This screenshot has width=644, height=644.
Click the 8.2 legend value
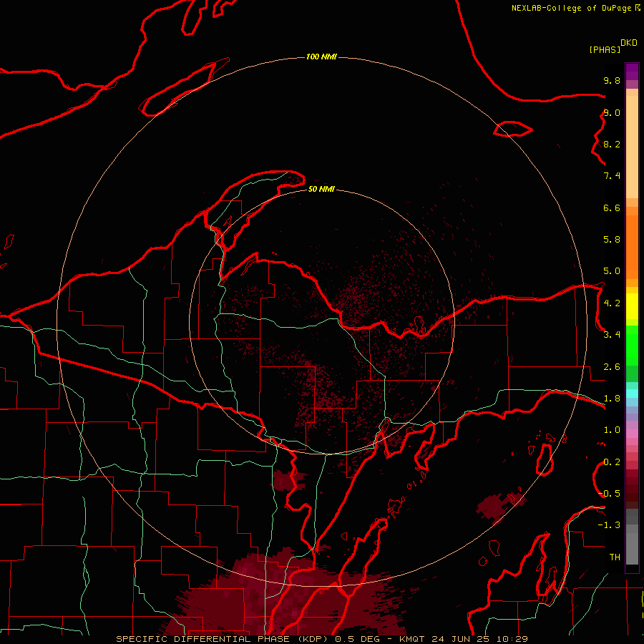pos(612,144)
